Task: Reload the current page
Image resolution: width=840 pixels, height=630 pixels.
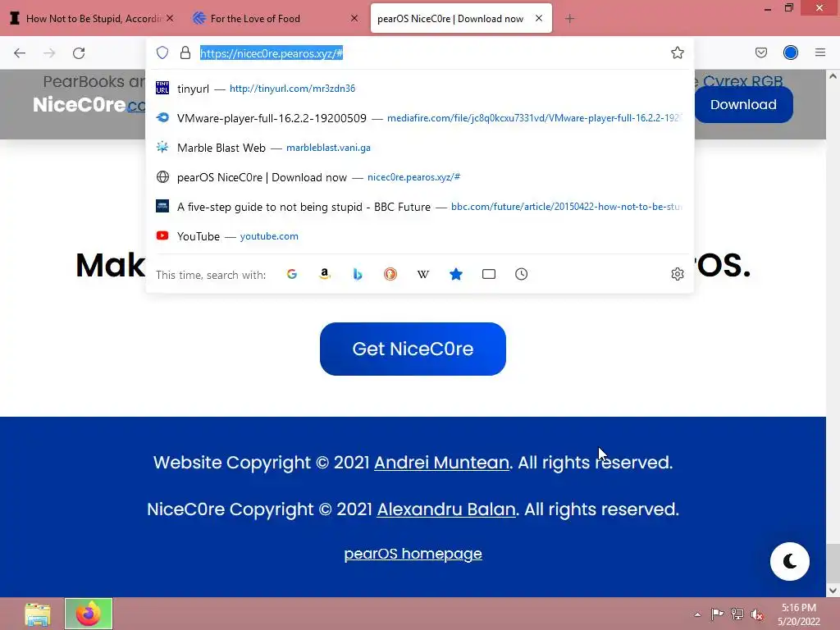Action: [x=79, y=53]
